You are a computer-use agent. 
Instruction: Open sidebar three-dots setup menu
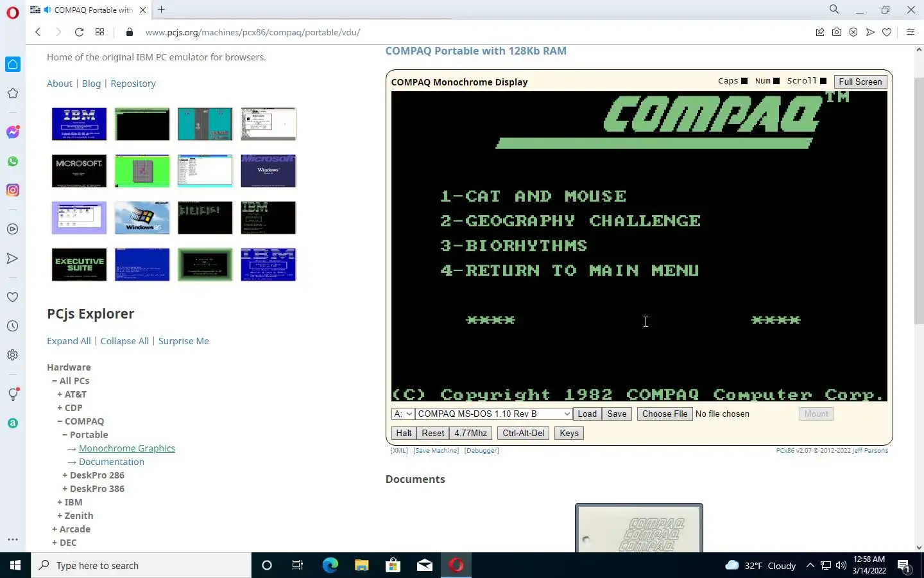[x=13, y=539]
